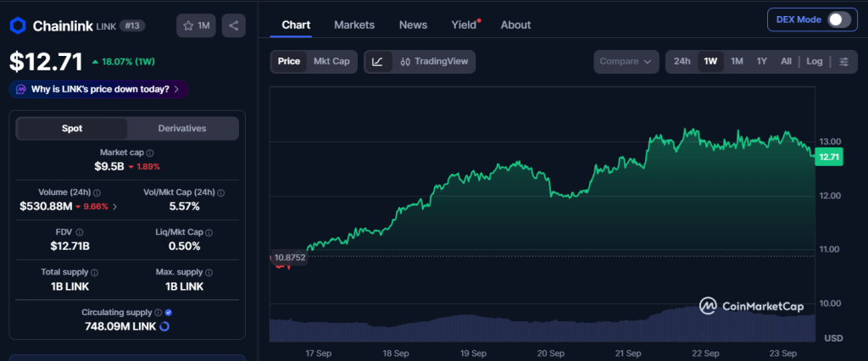
Task: Open the Markets tab
Action: (x=354, y=25)
